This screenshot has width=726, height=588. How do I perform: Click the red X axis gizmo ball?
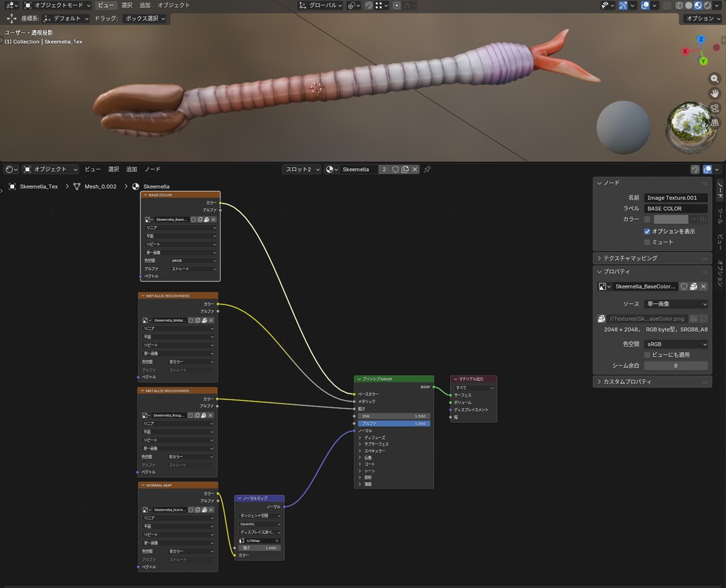coord(686,51)
